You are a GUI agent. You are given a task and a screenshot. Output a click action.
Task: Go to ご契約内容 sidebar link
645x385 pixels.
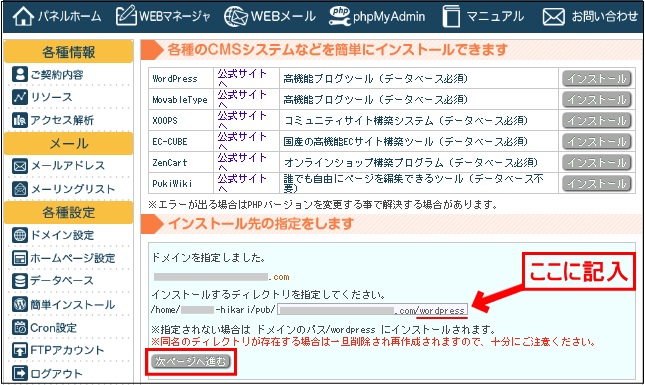[x=57, y=75]
